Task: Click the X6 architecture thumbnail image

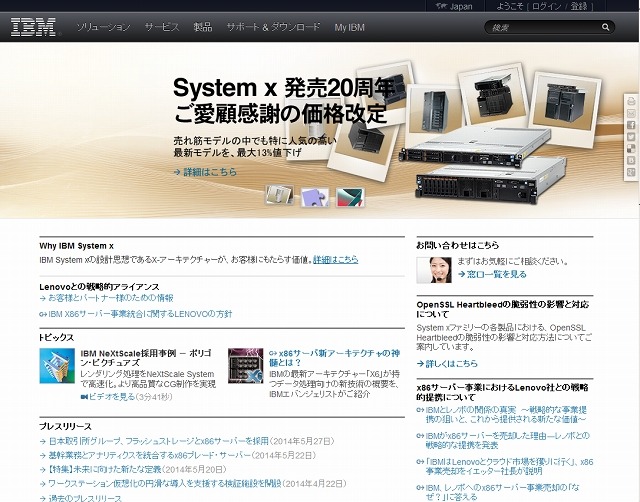Action: [x=245, y=366]
